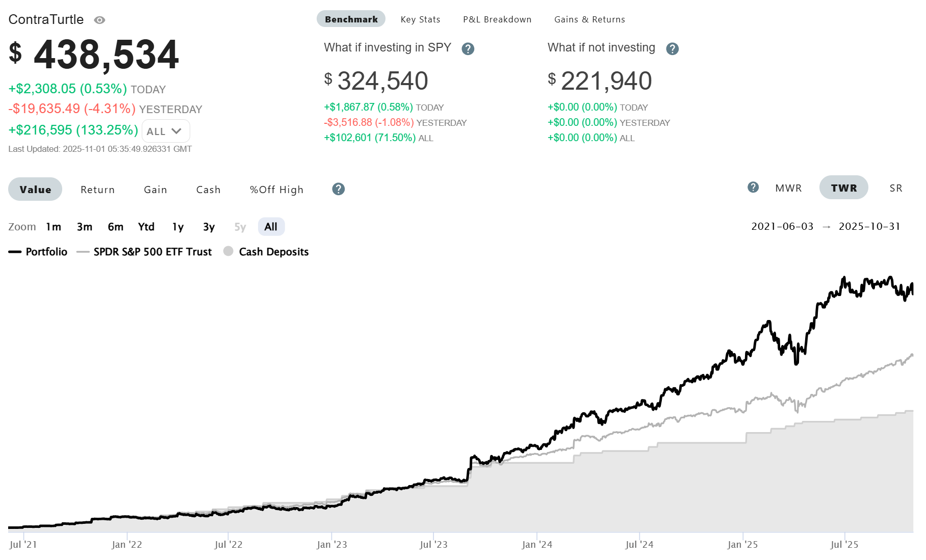The height and width of the screenshot is (560, 926).
Task: Click help icon beside What if not investing
Action: tap(672, 49)
